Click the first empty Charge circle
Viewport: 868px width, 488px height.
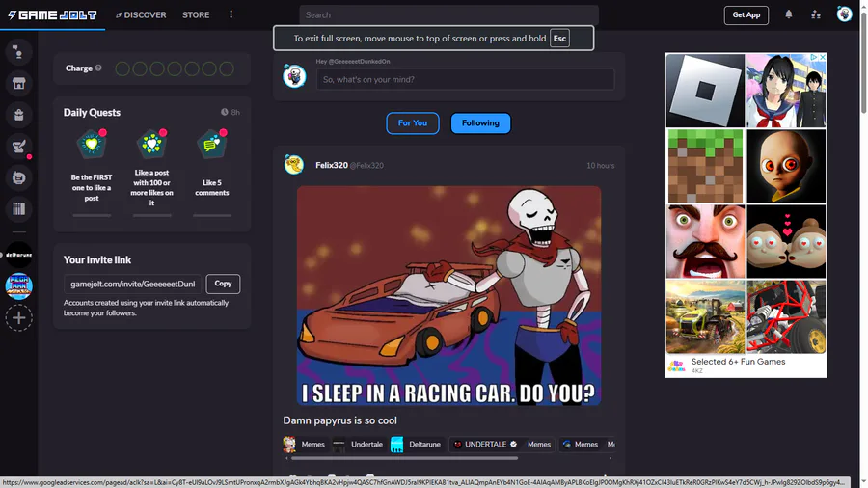point(122,68)
